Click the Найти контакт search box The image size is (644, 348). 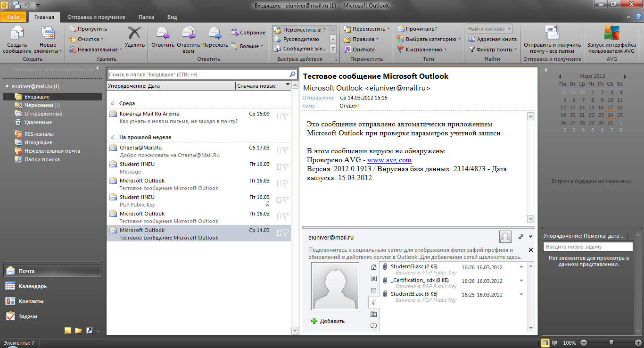tap(489, 29)
